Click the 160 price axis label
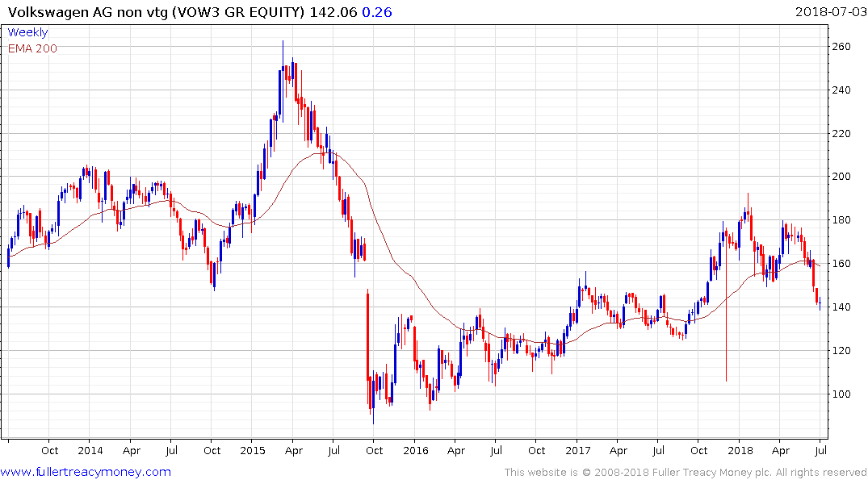This screenshot has width=868, height=484. point(841,263)
